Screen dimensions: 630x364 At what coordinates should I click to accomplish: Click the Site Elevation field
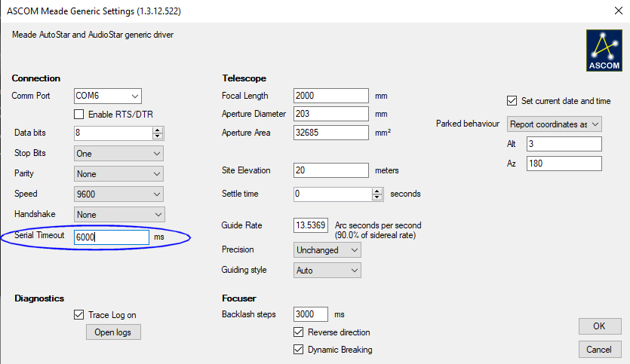coord(331,170)
